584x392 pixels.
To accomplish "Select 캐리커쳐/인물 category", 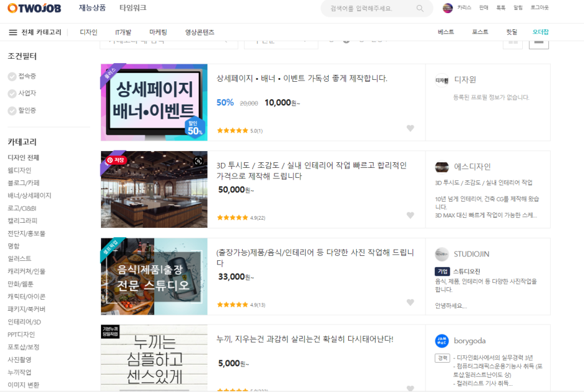I will 26,272.
